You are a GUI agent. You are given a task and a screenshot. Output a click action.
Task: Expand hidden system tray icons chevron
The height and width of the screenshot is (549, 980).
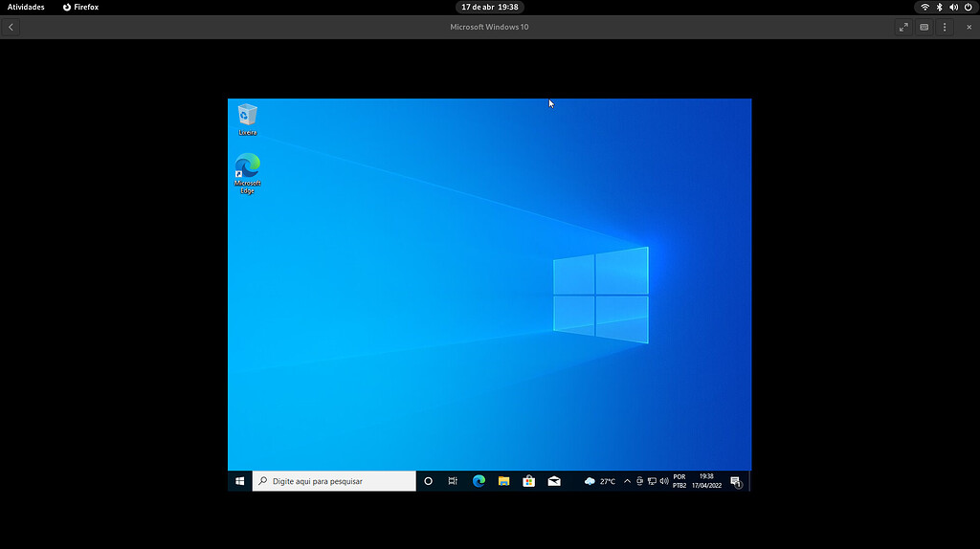[627, 481]
